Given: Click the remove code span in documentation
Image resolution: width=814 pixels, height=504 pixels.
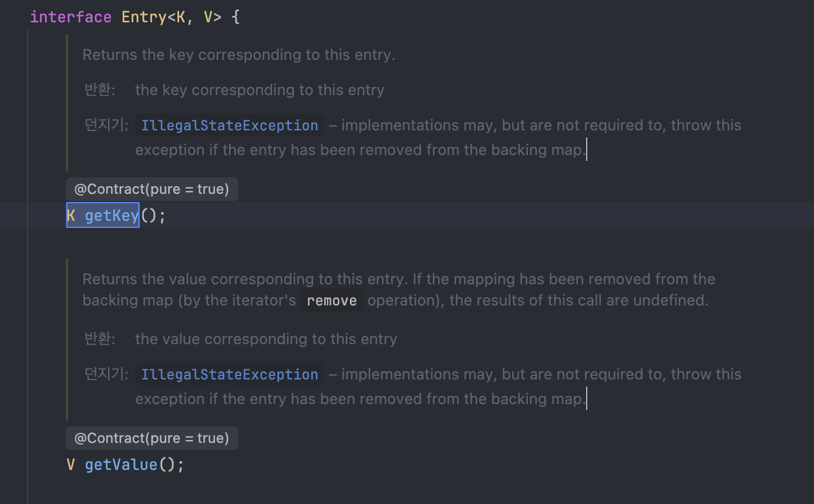Looking at the screenshot, I should pyautogui.click(x=332, y=301).
